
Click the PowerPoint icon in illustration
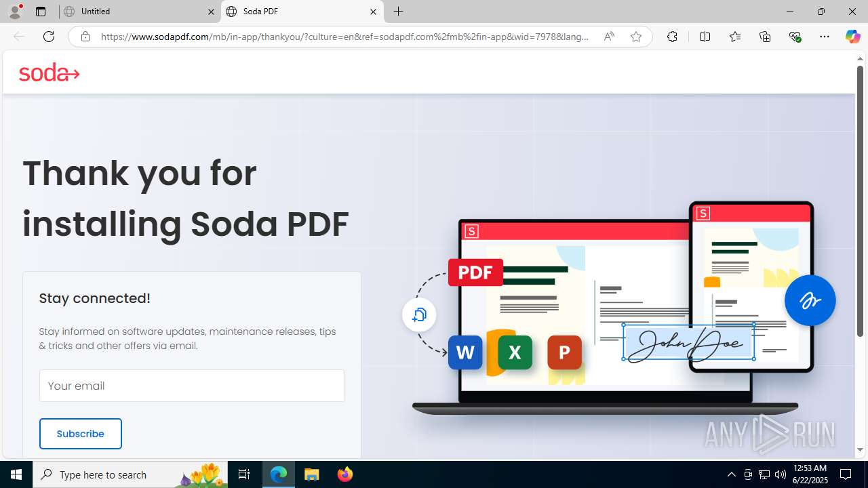(x=564, y=352)
